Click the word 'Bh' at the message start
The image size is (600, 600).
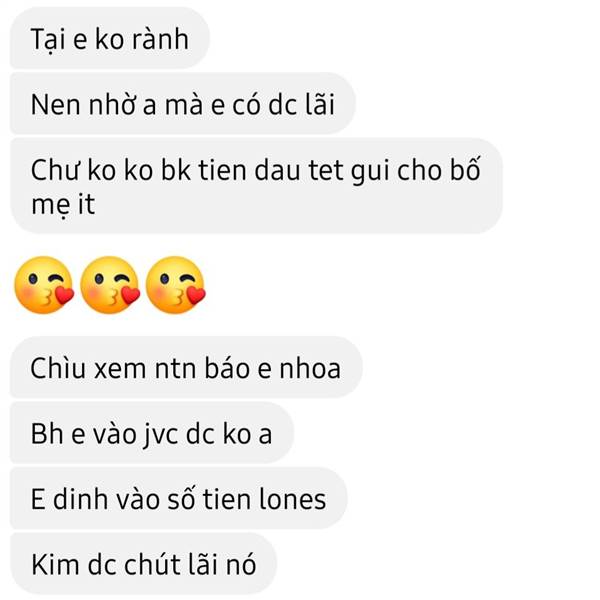(47, 434)
